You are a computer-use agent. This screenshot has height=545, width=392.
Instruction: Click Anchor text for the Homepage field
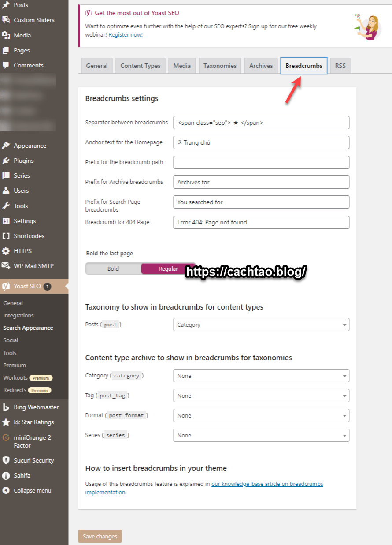coord(261,142)
